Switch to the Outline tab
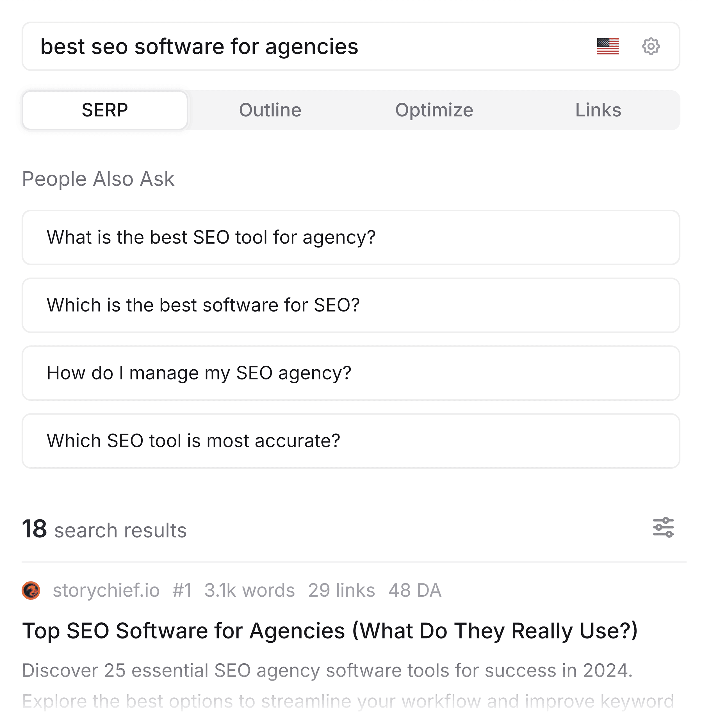The width and height of the screenshot is (702, 728). 270,110
